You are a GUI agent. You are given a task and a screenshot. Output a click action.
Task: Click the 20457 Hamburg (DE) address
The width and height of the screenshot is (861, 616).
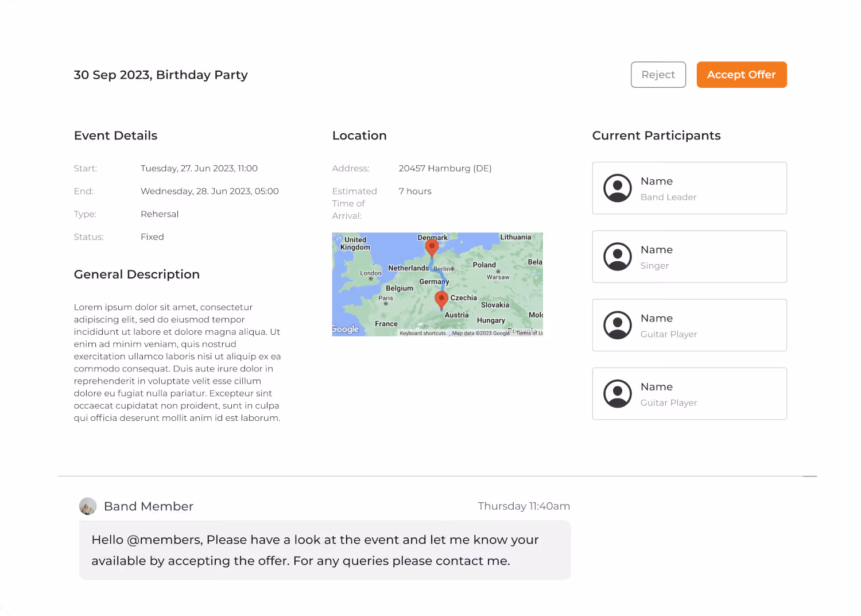[445, 168]
